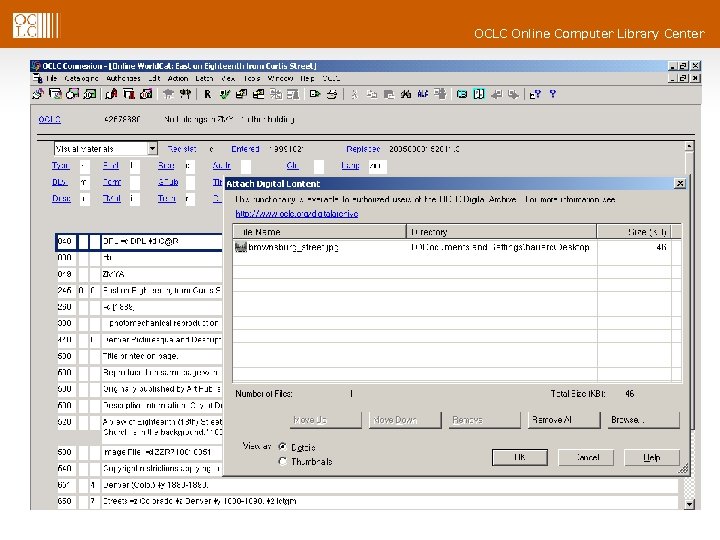Click the Directory column header
Image resolution: width=720 pixels, height=540 pixels.
501,232
